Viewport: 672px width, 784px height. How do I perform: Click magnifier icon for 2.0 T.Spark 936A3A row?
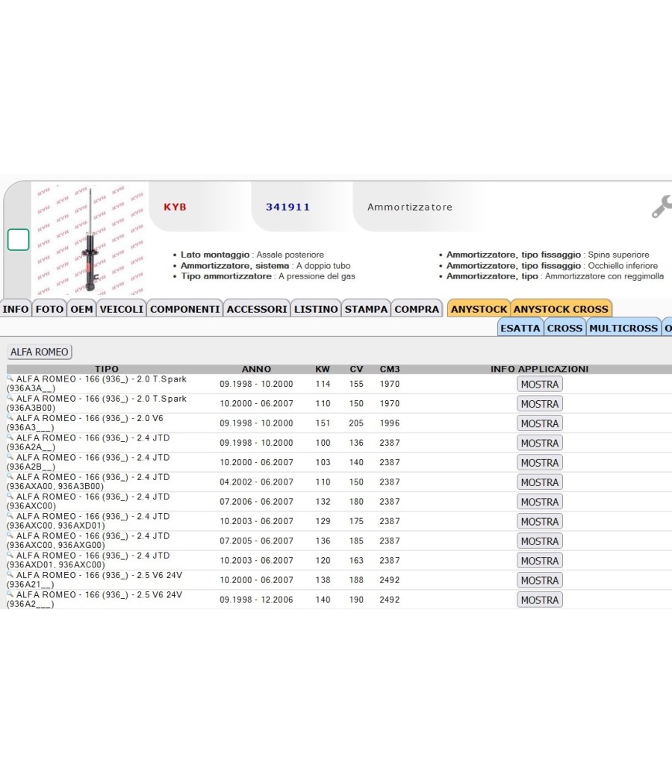pyautogui.click(x=10, y=378)
